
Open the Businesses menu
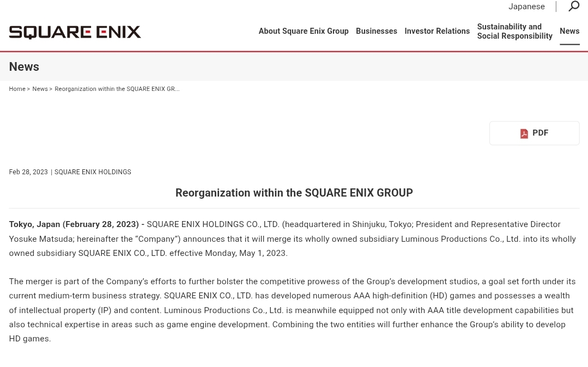376,31
